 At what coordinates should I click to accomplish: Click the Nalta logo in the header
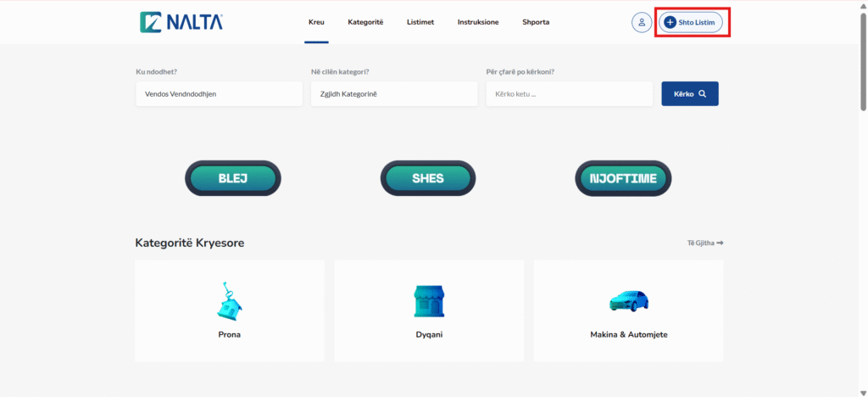(x=181, y=22)
